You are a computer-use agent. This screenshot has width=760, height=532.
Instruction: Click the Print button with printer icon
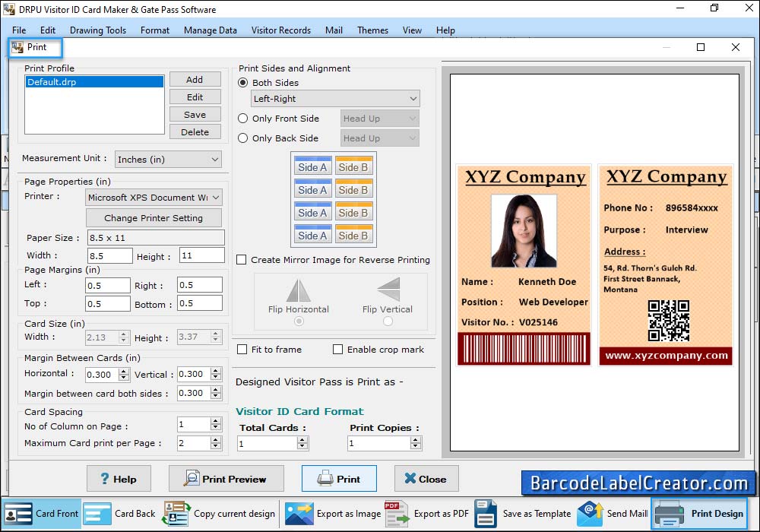[x=339, y=479]
